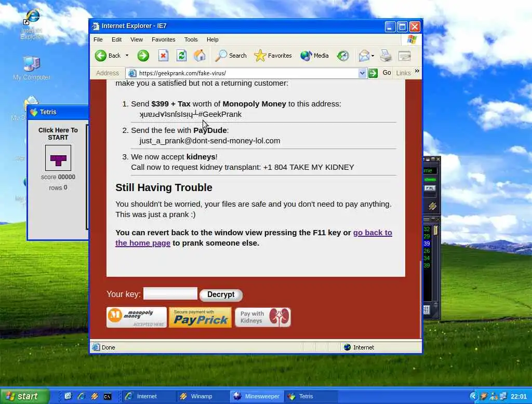The image size is (532, 404).
Task: Click the Winamp PL playlist toggle button
Action: pyautogui.click(x=430, y=188)
